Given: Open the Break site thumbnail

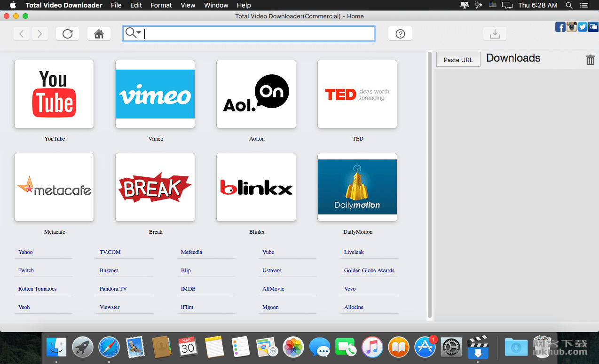Looking at the screenshot, I should [x=155, y=187].
